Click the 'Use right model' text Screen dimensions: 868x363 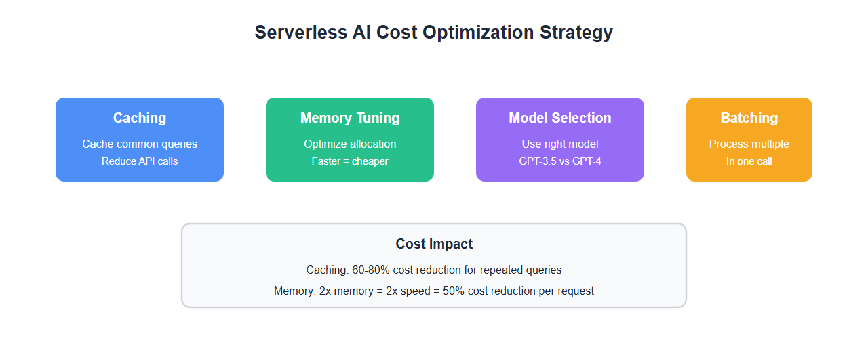(x=560, y=144)
